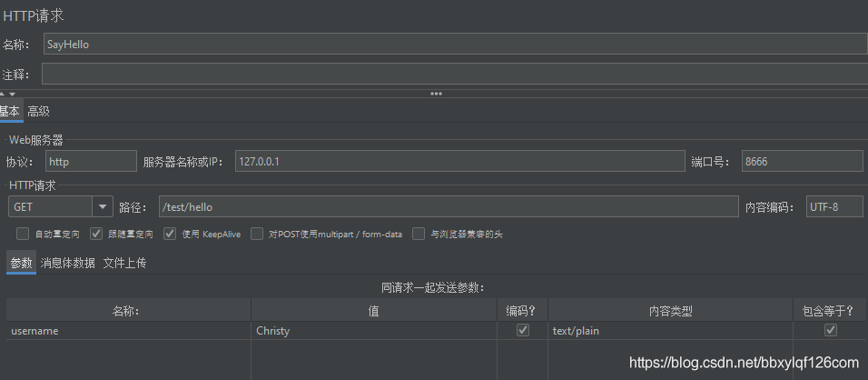This screenshot has width=868, height=380.
Task: Switch to the 高级 tab
Action: pos(38,112)
